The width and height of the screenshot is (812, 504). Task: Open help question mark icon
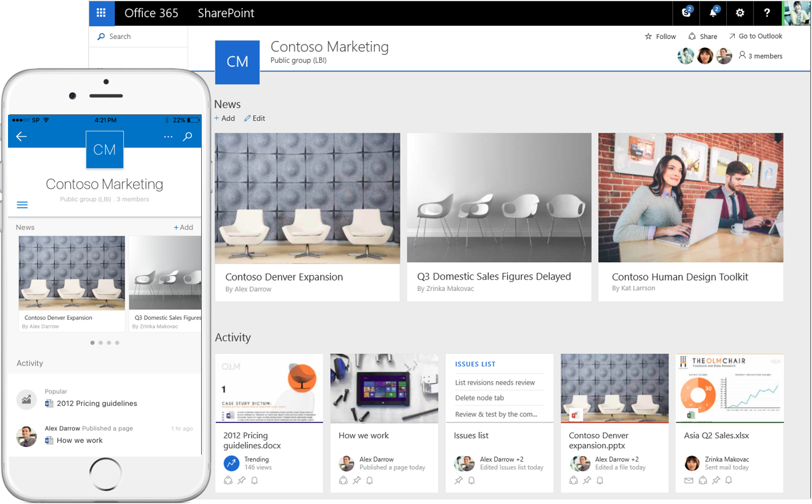tap(767, 13)
